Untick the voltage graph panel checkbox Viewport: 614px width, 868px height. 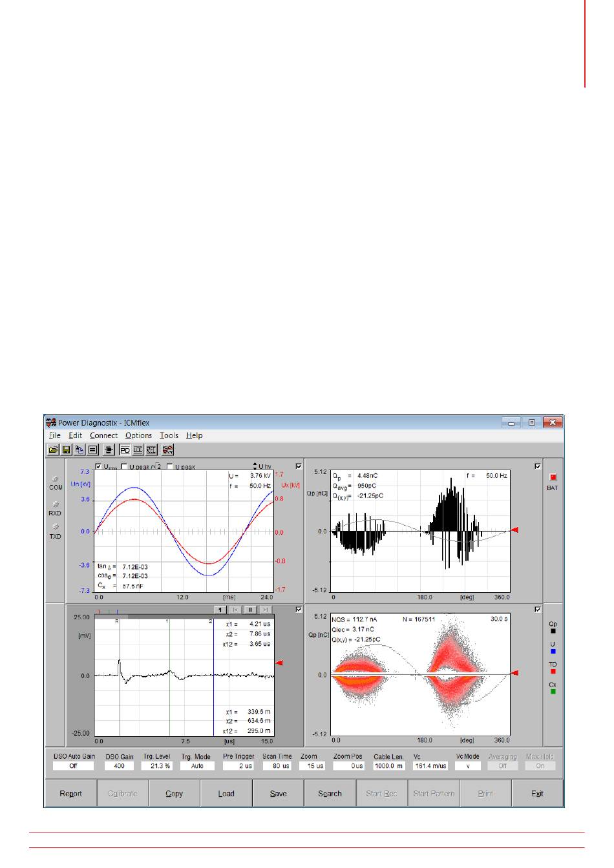coord(299,466)
